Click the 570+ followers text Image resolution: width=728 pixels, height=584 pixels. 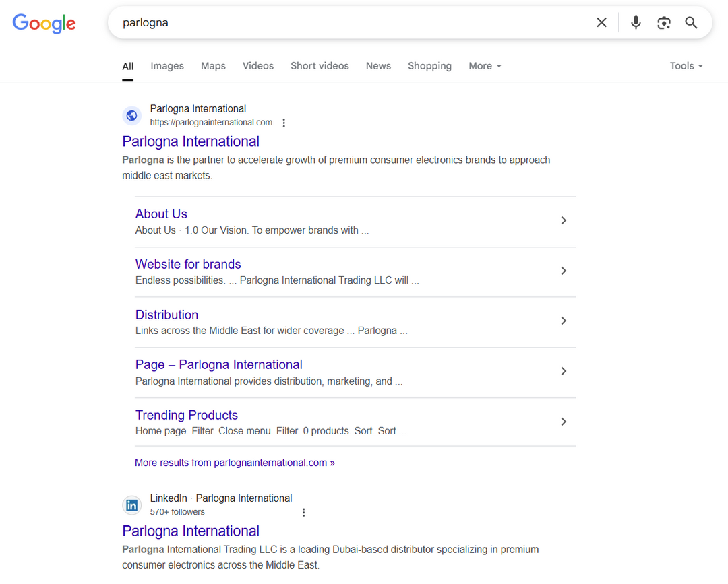tap(177, 512)
